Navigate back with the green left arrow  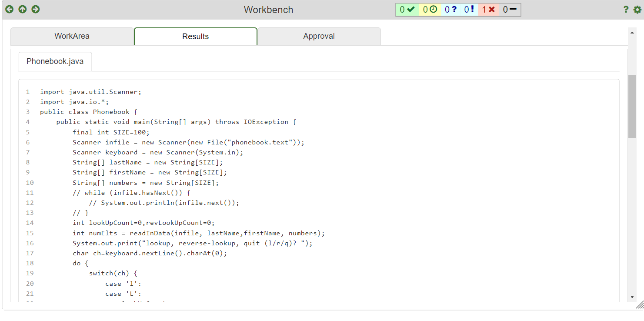pyautogui.click(x=9, y=9)
